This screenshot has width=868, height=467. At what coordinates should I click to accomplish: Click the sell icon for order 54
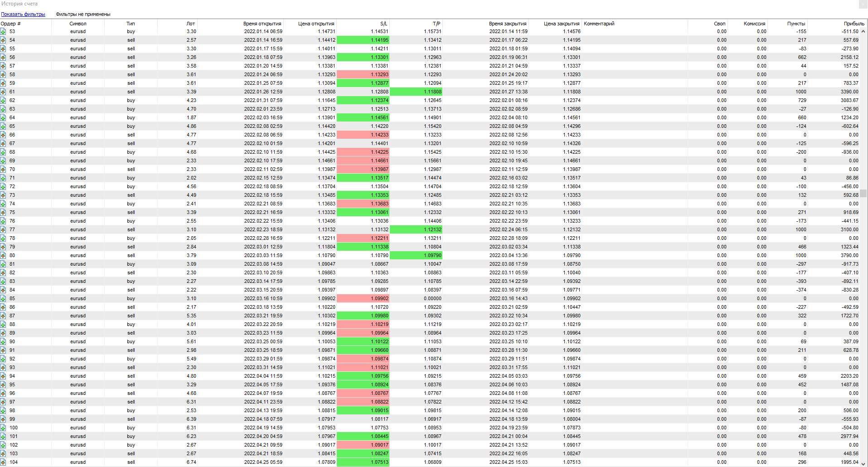point(3,40)
